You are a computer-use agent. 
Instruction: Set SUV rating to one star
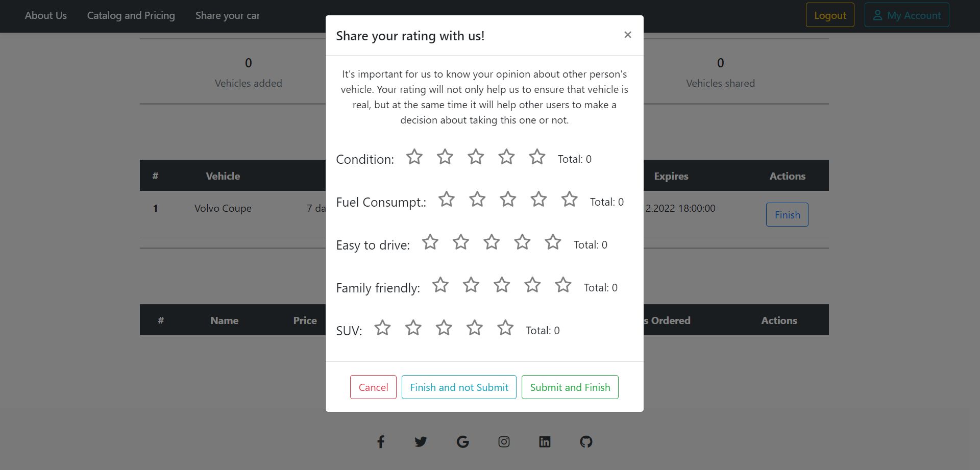382,328
